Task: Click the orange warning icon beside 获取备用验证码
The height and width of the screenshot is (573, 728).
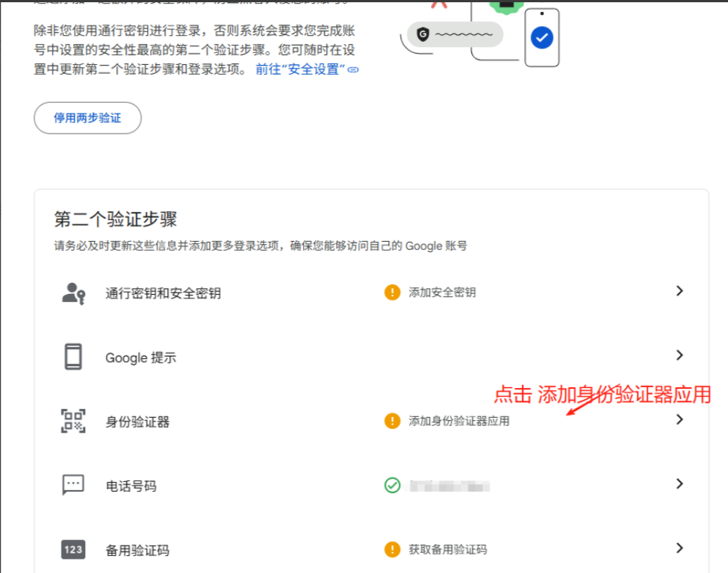Action: pyautogui.click(x=392, y=549)
